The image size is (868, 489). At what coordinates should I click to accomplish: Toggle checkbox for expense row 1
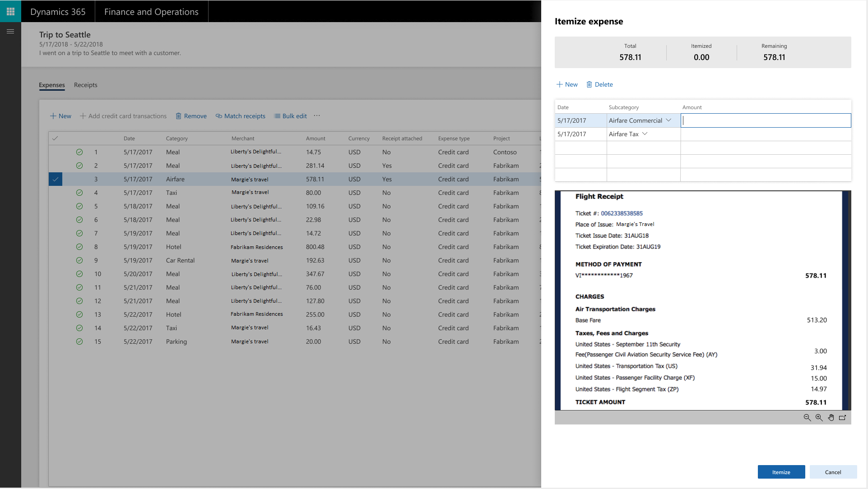(55, 152)
